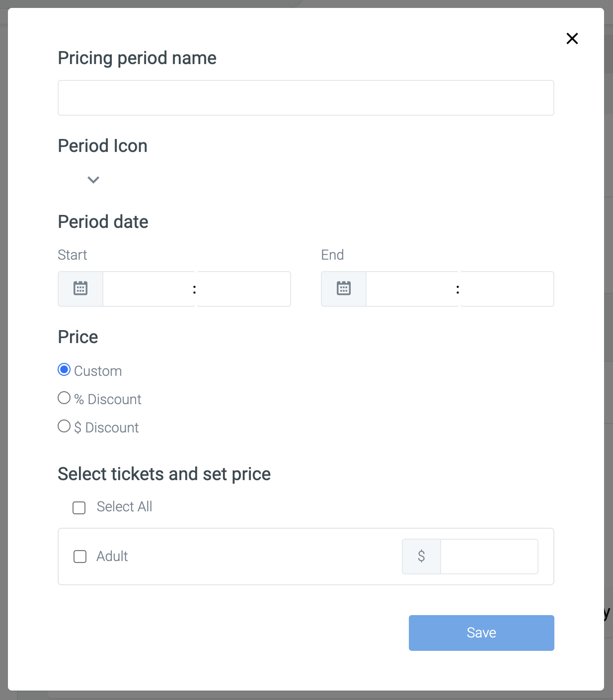
Task: Choose the $ Discount radio option
Action: point(64,426)
